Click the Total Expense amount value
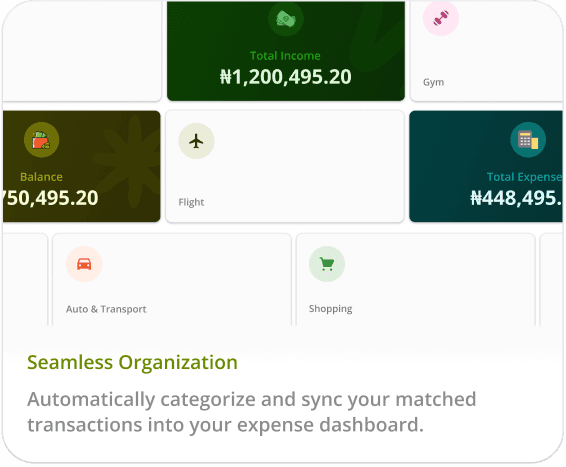Image resolution: width=566 pixels, height=467 pixels. tap(516, 198)
